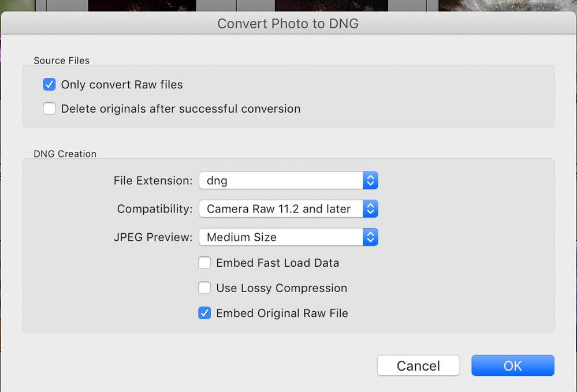Cancel the Convert Photo to DNG dialog

[418, 365]
